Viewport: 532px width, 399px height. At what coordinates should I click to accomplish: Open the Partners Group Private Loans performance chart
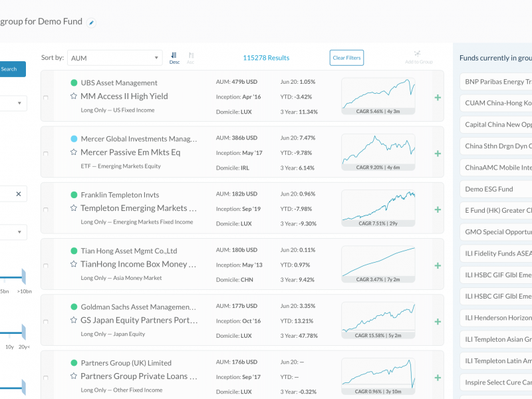tap(378, 376)
